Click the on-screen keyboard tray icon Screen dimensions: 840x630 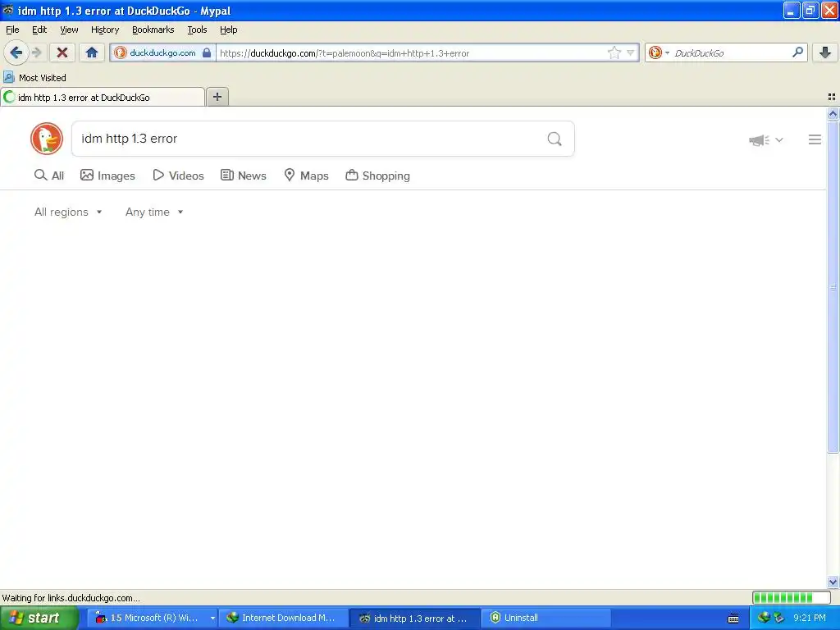[x=733, y=619]
